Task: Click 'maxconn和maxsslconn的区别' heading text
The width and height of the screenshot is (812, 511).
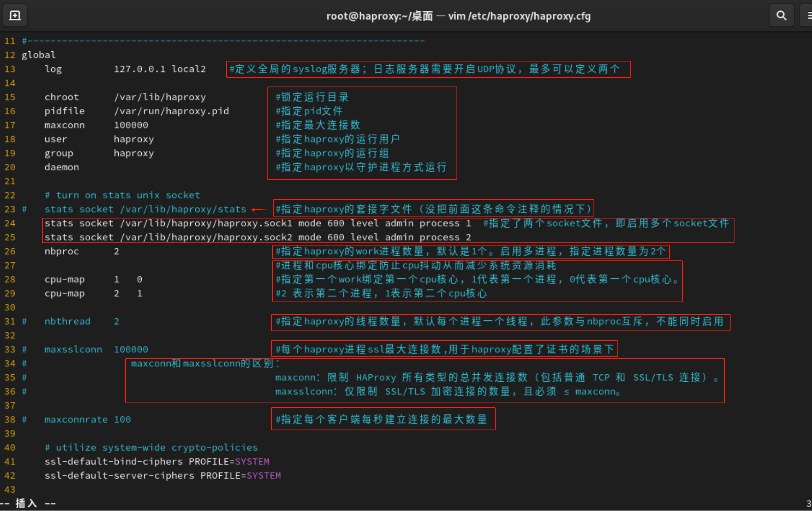Action: [206, 363]
